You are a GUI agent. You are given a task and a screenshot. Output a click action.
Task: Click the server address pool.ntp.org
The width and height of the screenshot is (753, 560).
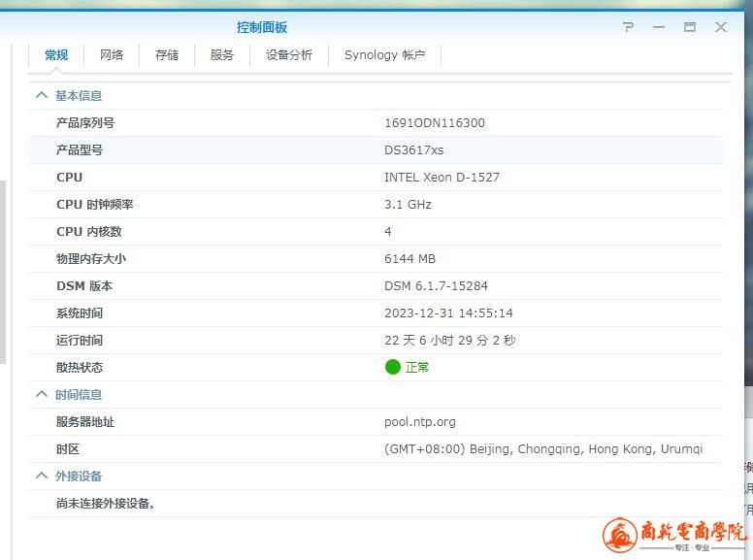pyautogui.click(x=420, y=422)
